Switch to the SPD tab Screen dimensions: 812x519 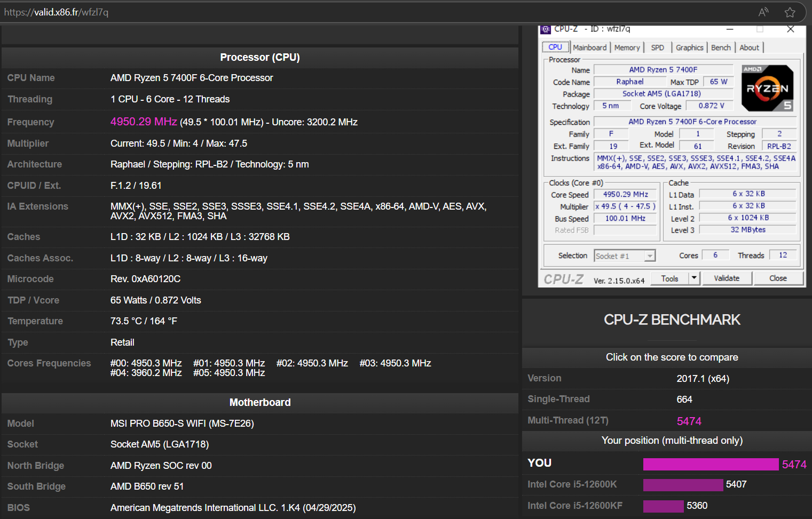coord(658,47)
